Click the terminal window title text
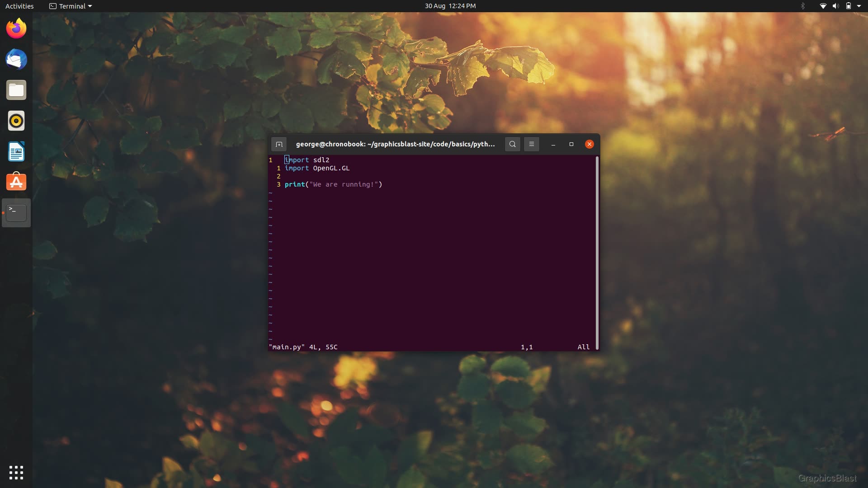Viewport: 868px width, 488px height. click(395, 144)
